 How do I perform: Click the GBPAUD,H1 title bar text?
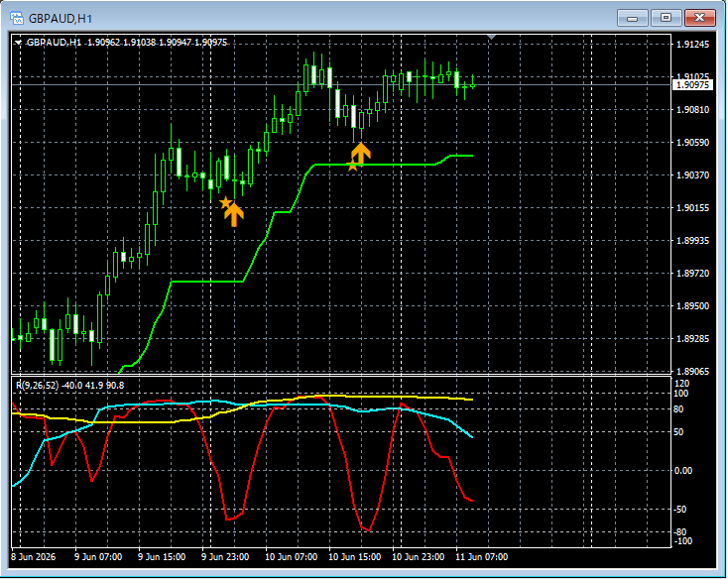coord(61,19)
